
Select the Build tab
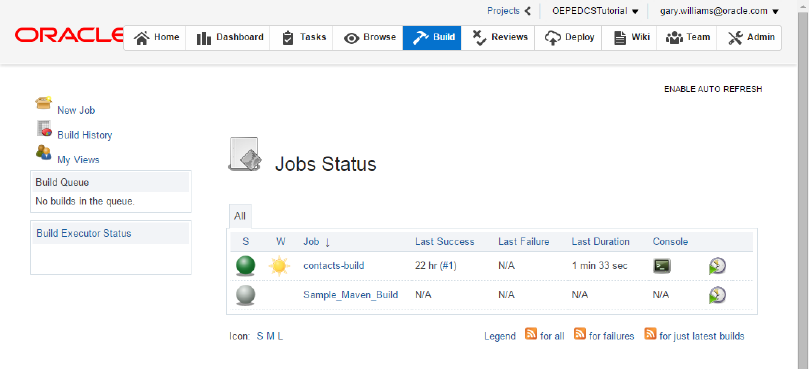click(x=432, y=38)
